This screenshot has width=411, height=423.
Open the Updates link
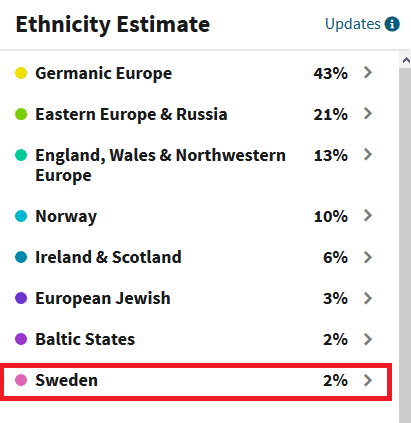(x=353, y=24)
